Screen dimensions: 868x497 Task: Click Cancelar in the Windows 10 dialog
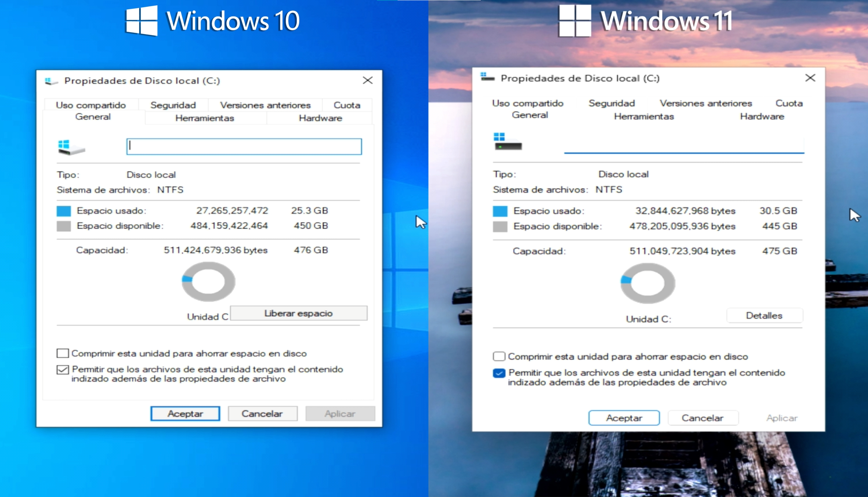coord(263,413)
